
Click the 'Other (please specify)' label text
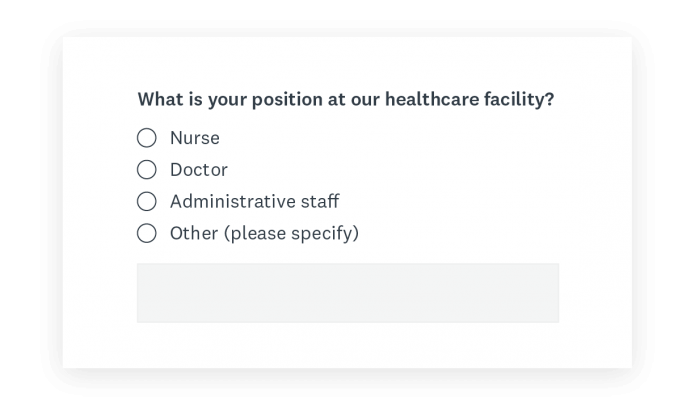pos(264,234)
